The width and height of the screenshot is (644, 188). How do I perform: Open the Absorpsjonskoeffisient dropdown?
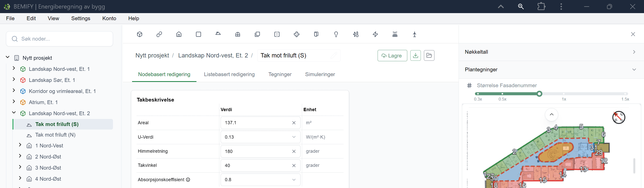260,180
